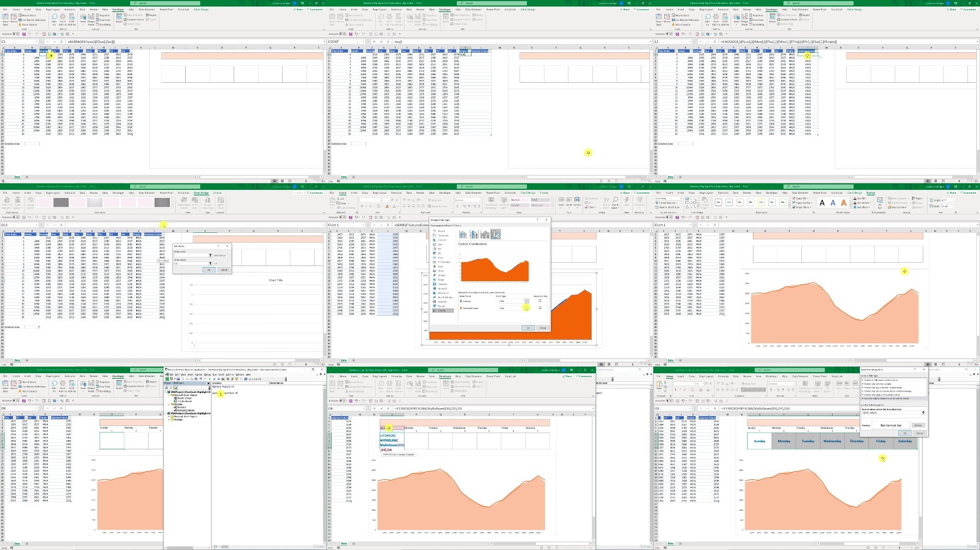
Task: Click the blue Help icon in VBA toolbar
Action: pyautogui.click(x=246, y=379)
